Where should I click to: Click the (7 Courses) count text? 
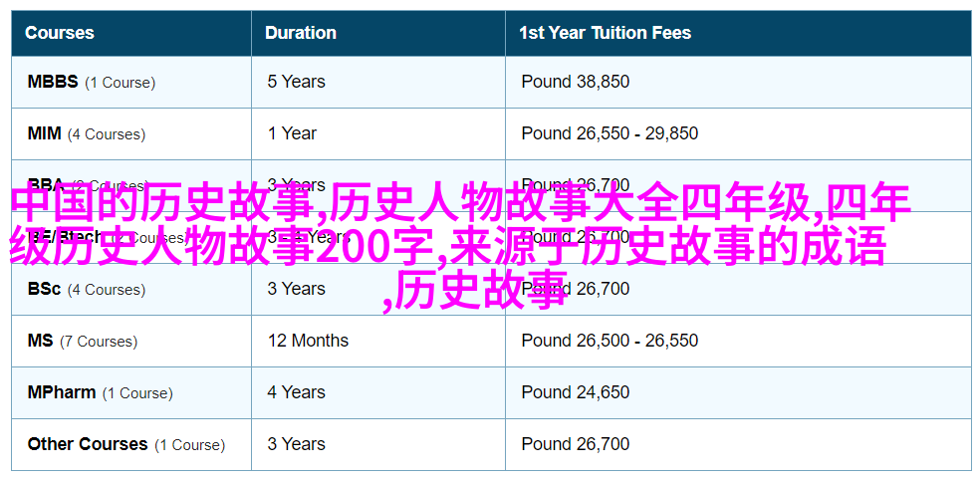(99, 342)
